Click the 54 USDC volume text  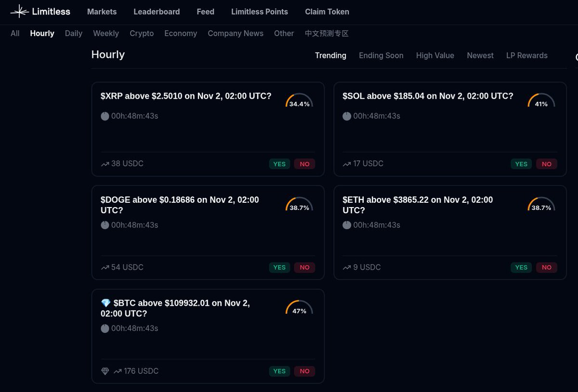pyautogui.click(x=127, y=267)
